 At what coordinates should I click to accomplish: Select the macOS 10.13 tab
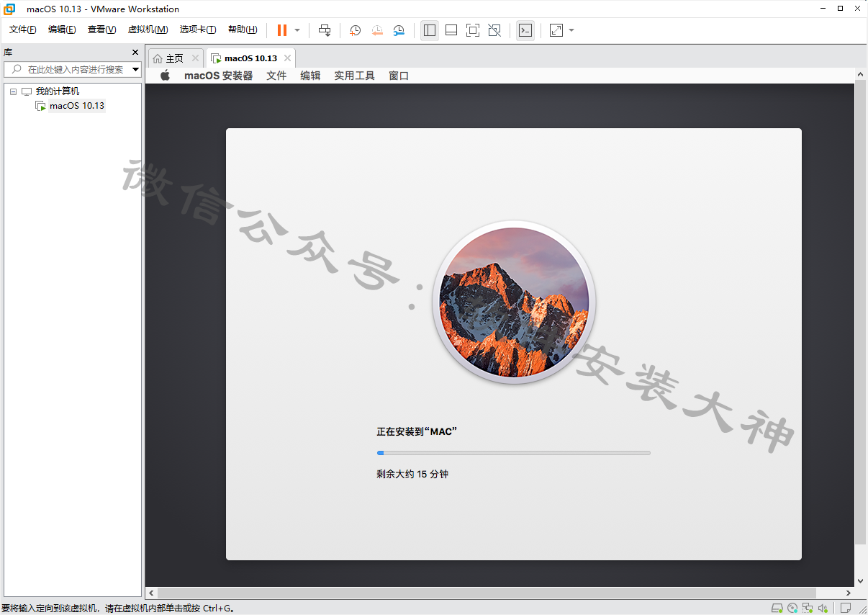pyautogui.click(x=250, y=58)
